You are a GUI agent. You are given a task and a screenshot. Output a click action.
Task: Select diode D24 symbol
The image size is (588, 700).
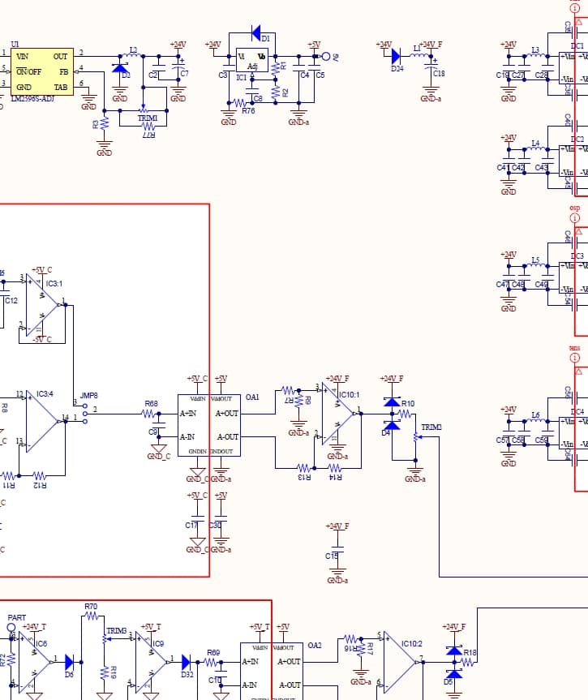point(396,56)
